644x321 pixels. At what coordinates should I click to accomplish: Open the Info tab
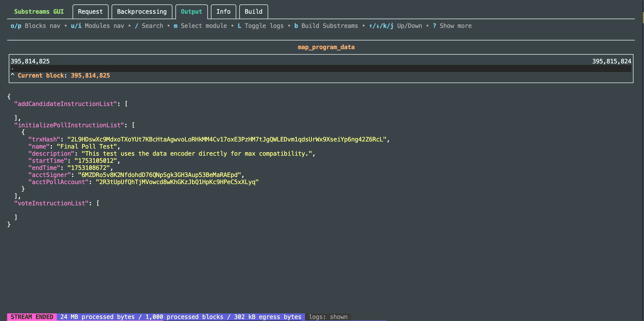pyautogui.click(x=223, y=12)
